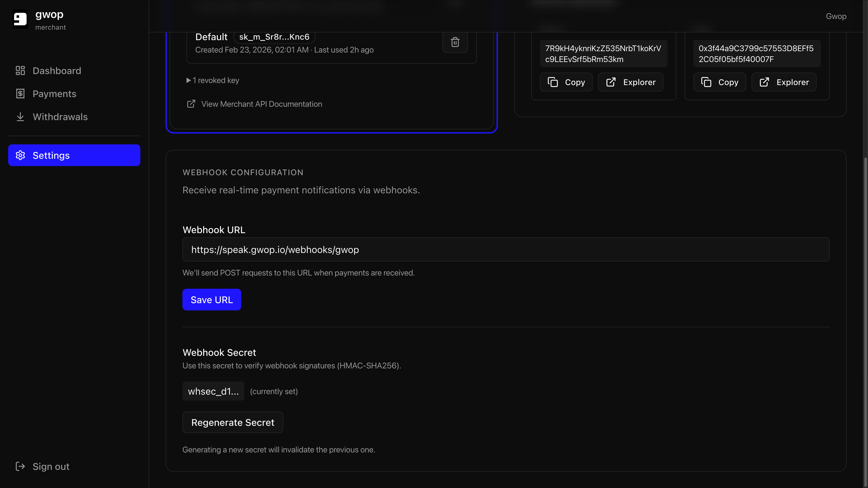Click the Payments receipt icon in the sidebar

click(x=20, y=94)
